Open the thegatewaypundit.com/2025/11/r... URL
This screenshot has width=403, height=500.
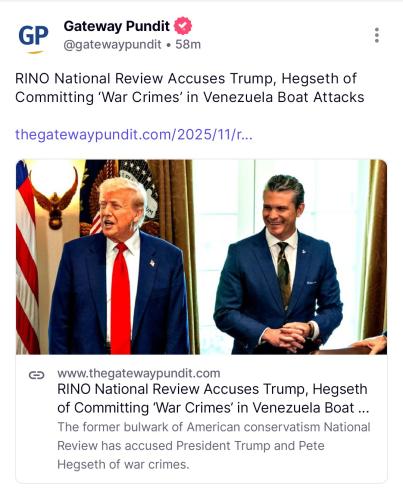[134, 135]
